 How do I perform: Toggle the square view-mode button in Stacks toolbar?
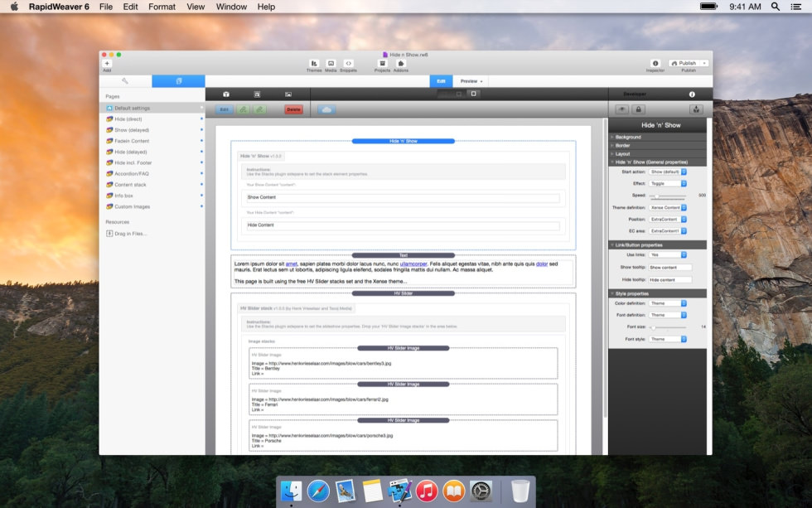coord(473,94)
